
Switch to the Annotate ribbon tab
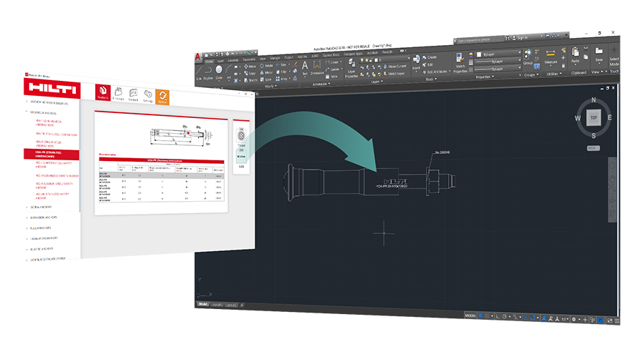pos(233,60)
